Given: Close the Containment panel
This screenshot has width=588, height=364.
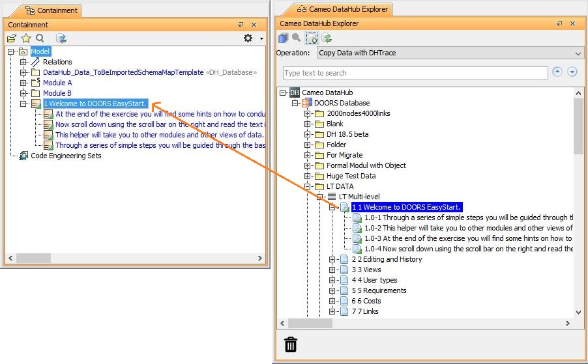Looking at the screenshot, I should [x=254, y=25].
